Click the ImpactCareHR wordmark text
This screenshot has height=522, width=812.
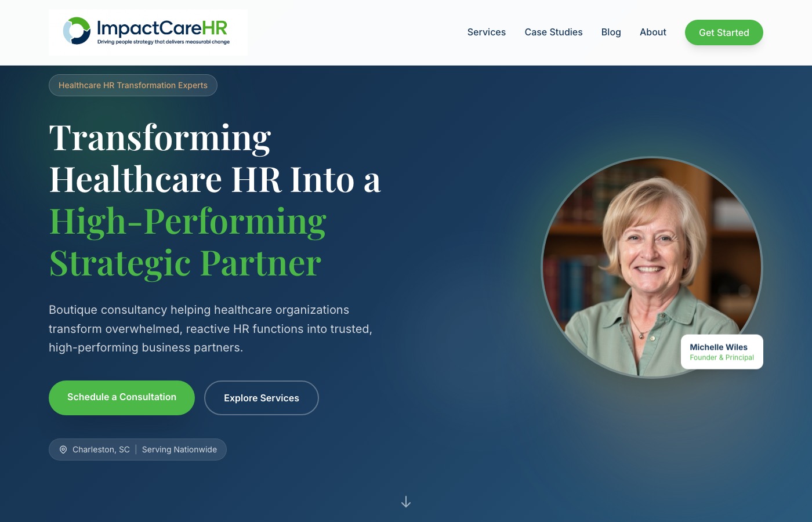point(162,28)
